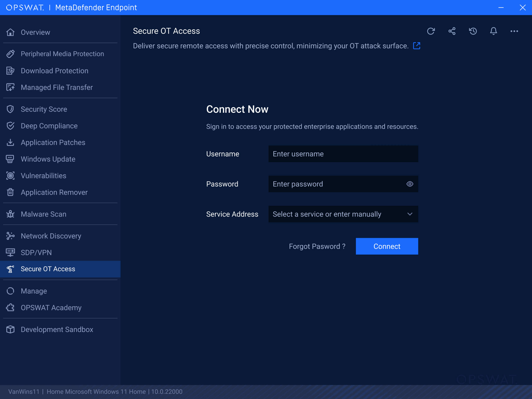Open the notifications bell
The height and width of the screenshot is (399, 532).
pos(493,31)
